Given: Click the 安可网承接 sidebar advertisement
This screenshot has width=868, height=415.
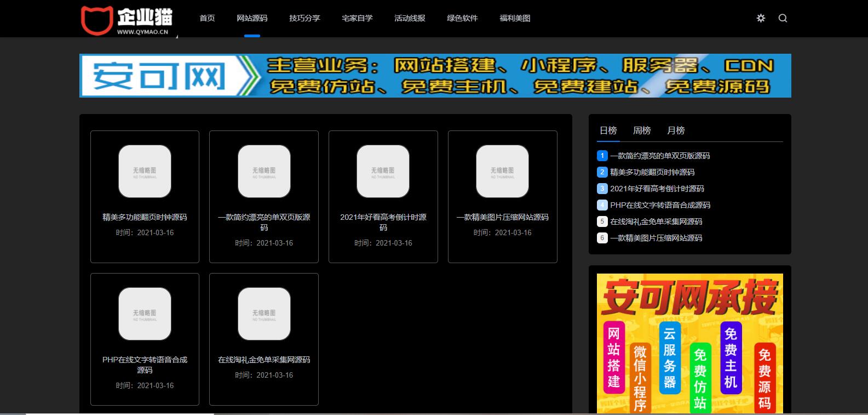Looking at the screenshot, I should click(689, 343).
